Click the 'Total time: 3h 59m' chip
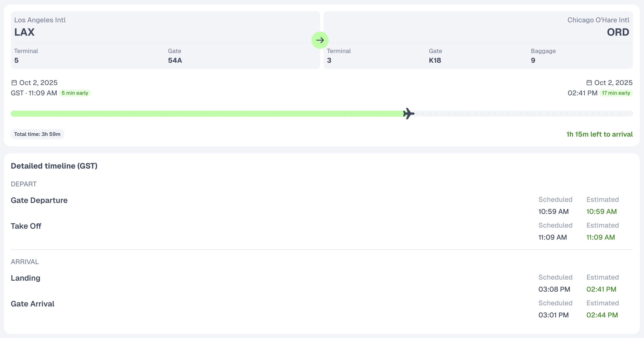This screenshot has height=338, width=644. (x=37, y=134)
